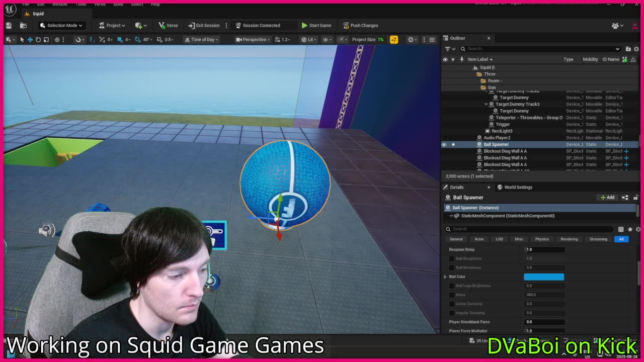Enable Ball Roughness override checkbox

coord(452,258)
